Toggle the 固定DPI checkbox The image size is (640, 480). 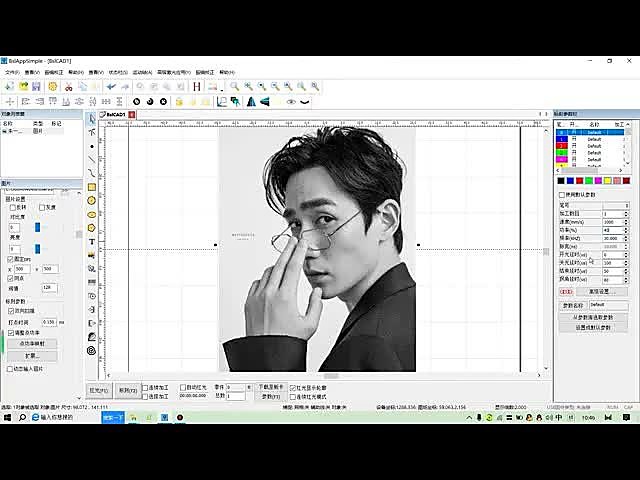coord(10,259)
